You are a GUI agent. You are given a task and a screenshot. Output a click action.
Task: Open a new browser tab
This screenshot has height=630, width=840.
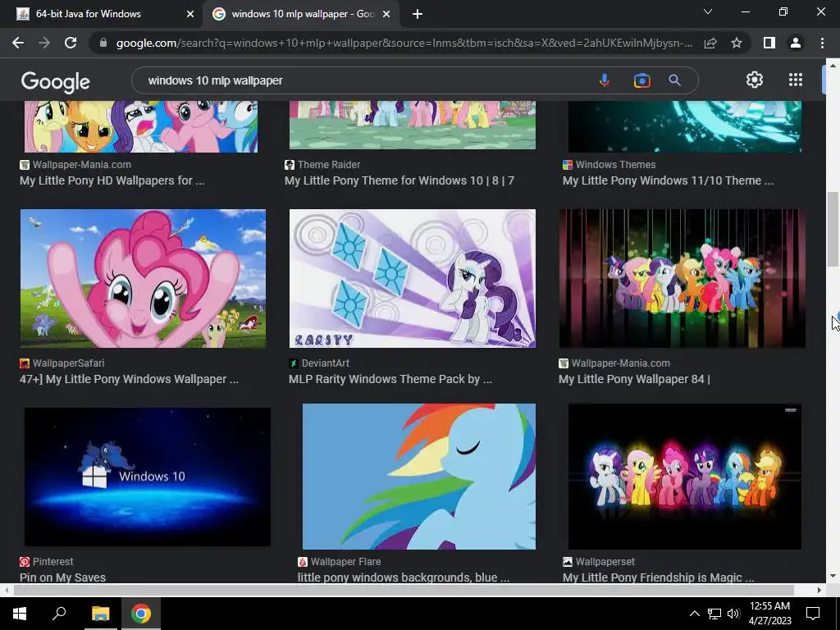point(418,14)
